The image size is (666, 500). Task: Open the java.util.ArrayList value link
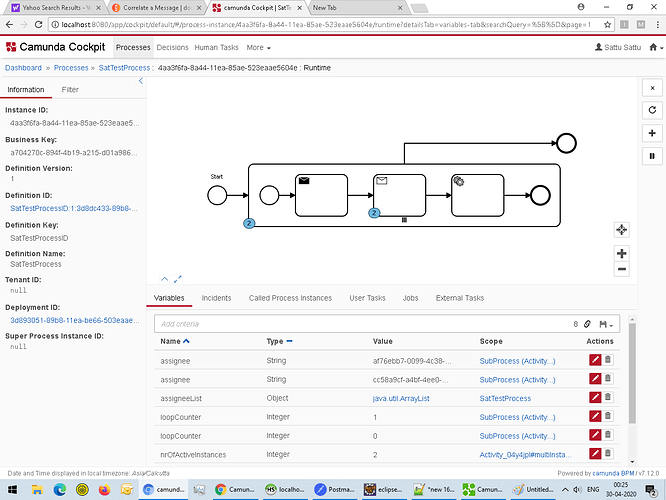tap(401, 398)
